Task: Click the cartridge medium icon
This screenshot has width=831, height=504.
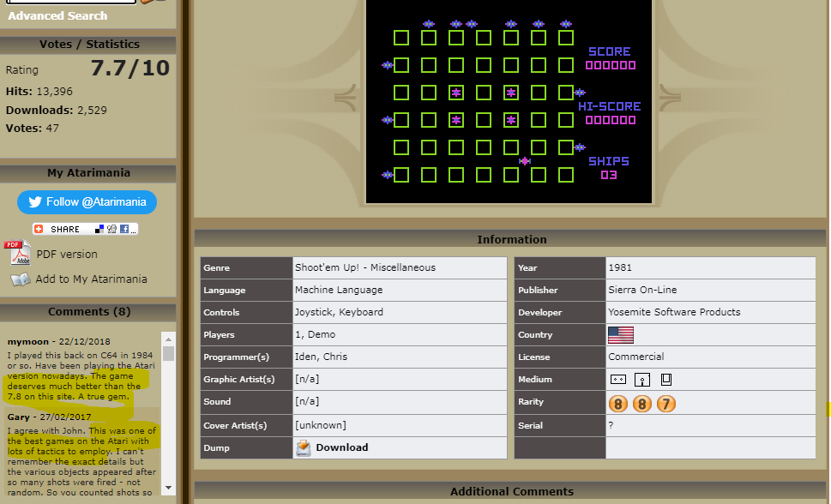Action: point(665,379)
